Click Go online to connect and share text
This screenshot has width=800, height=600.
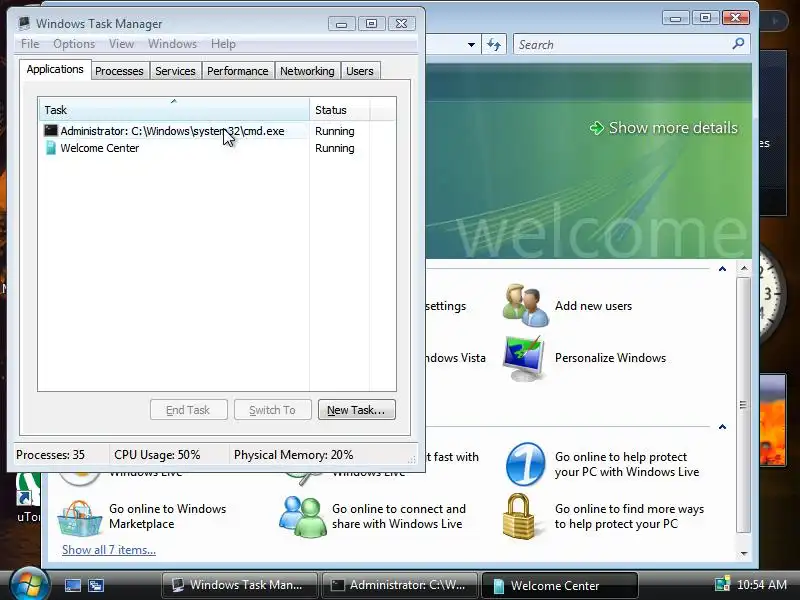click(x=399, y=516)
